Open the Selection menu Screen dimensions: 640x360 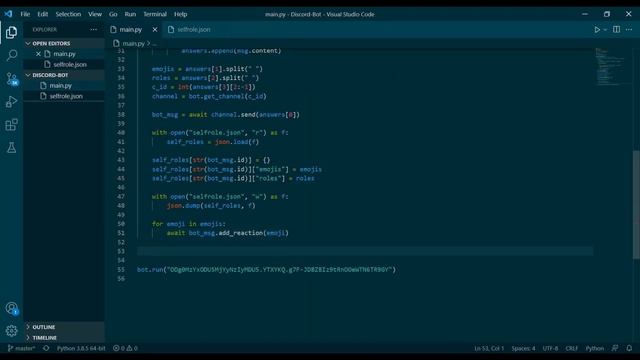pos(68,14)
